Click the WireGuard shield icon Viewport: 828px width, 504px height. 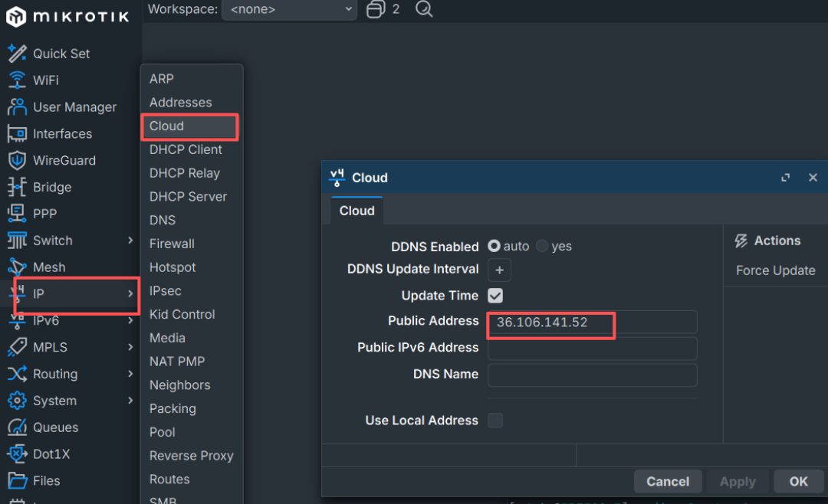17,160
